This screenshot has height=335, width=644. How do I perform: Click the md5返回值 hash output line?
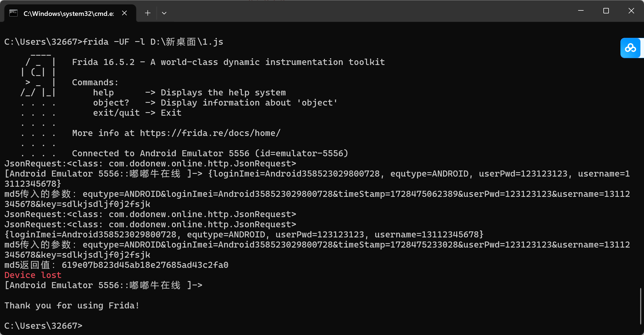[x=116, y=265]
